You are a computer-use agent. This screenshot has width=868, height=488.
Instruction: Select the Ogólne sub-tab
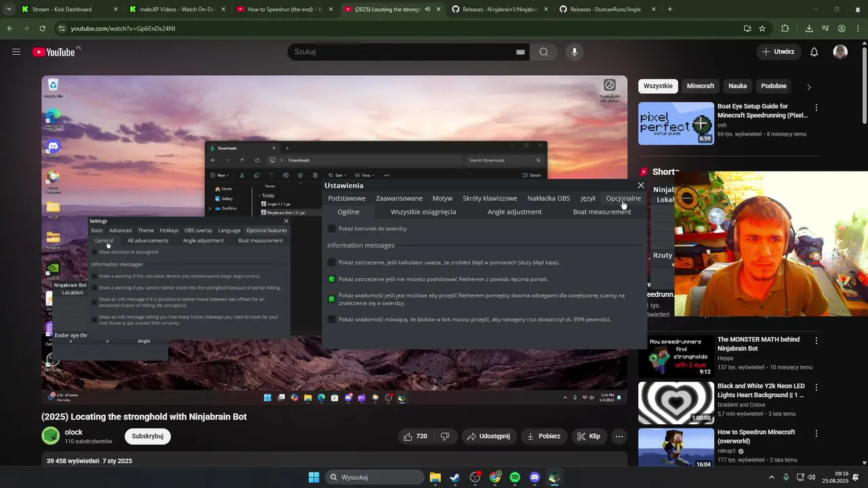349,212
